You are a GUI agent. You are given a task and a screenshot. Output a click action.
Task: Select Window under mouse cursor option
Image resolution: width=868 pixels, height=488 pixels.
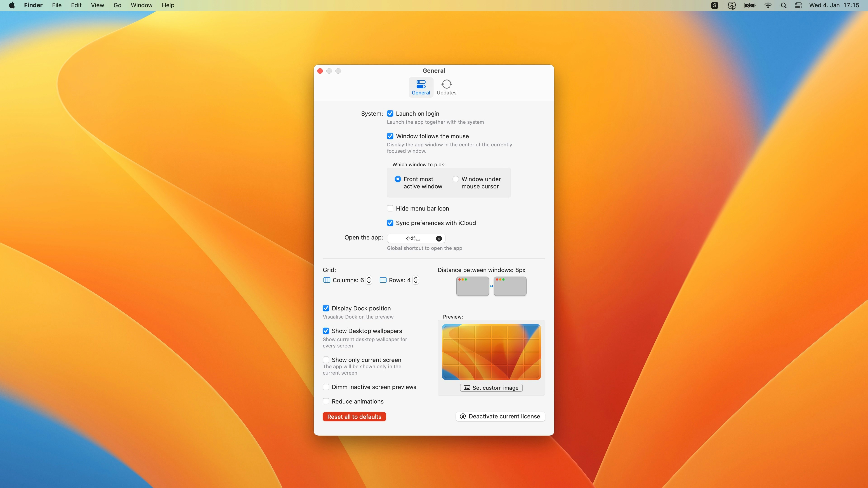[455, 179]
